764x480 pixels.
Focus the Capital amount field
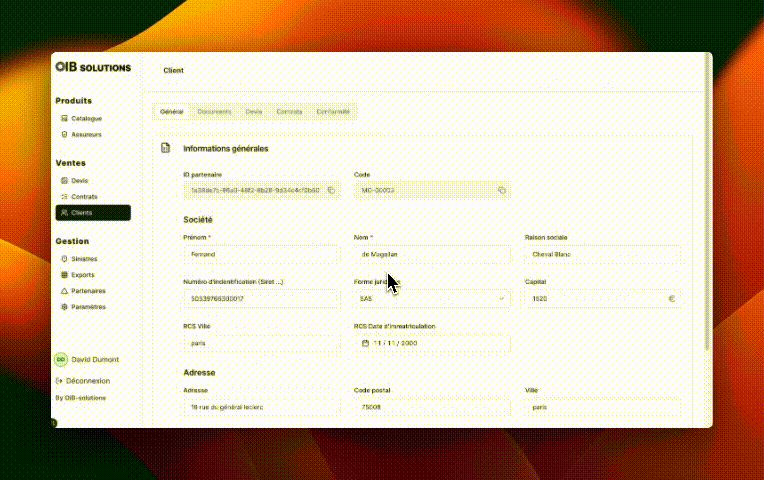(x=595, y=298)
